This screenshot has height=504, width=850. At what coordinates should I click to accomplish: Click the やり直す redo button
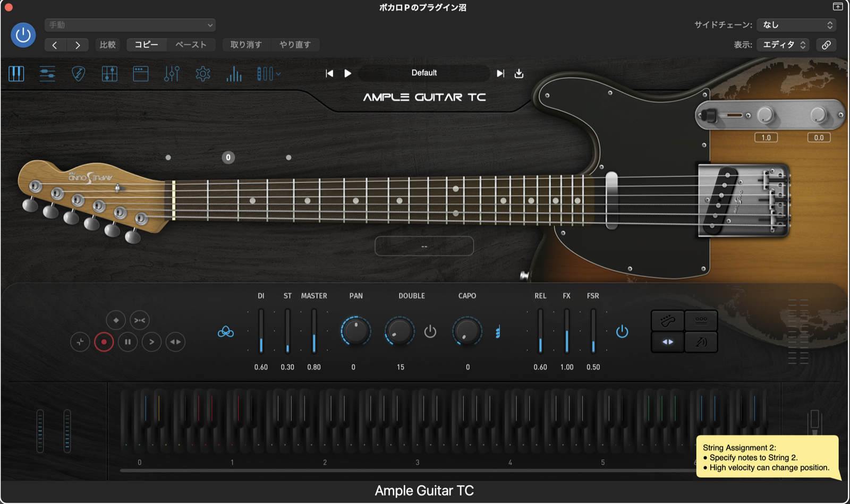pyautogui.click(x=295, y=45)
